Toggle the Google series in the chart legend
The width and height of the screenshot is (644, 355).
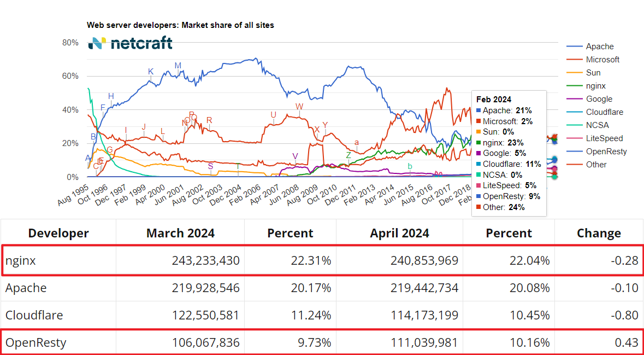pos(589,99)
